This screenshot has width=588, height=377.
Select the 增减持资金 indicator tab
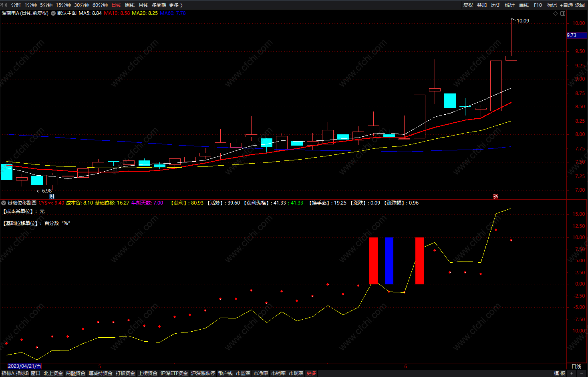101,373
